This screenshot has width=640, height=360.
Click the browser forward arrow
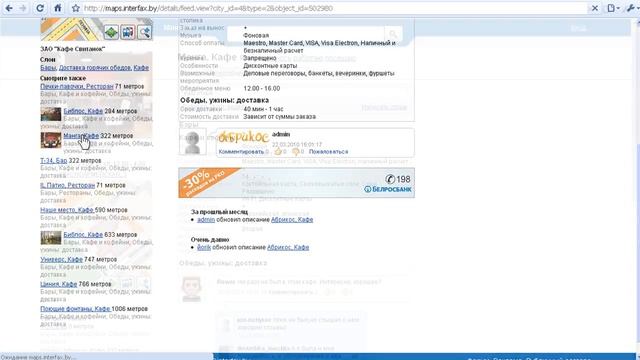click(x=23, y=8)
